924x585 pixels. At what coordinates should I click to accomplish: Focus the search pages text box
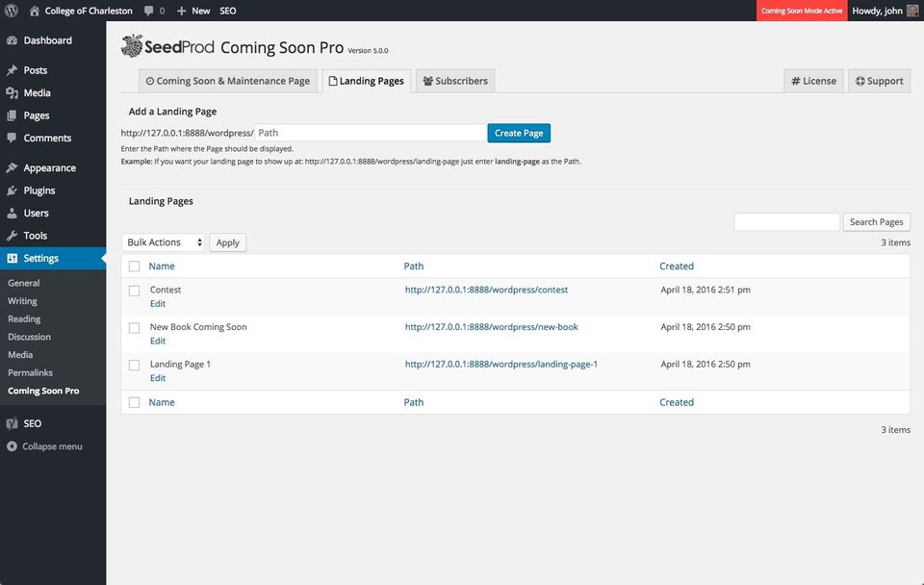pyautogui.click(x=786, y=222)
